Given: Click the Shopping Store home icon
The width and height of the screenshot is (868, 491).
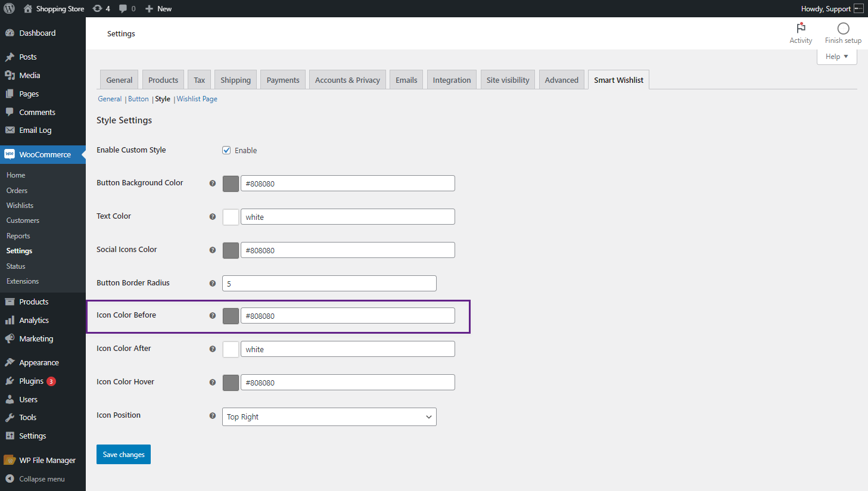Looking at the screenshot, I should (x=28, y=8).
